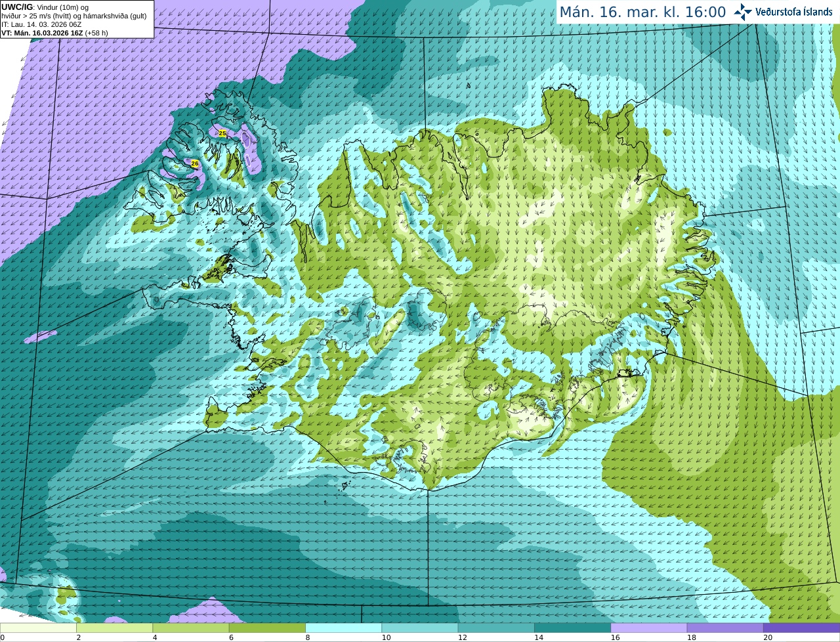
Task: Select the above-20 m/s dark purple legend swatch
Action: pyautogui.click(x=801, y=628)
